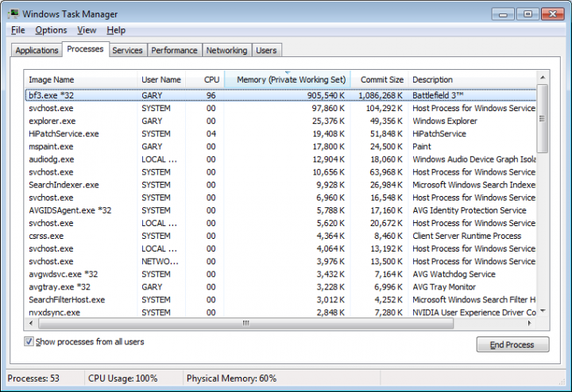Select the nvxdsync.exe process

click(x=280, y=312)
